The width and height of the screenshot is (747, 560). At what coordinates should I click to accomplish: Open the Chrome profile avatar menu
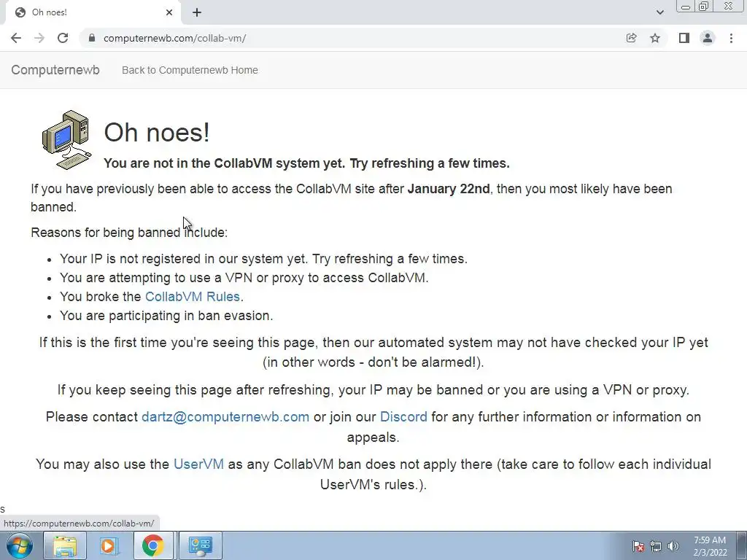[708, 38]
